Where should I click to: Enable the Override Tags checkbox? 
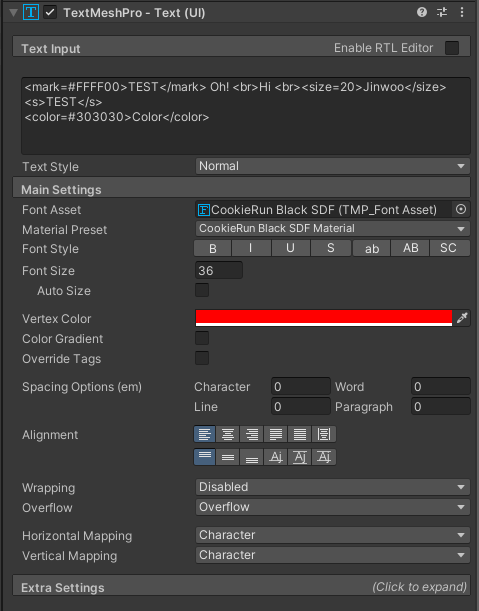(202, 358)
